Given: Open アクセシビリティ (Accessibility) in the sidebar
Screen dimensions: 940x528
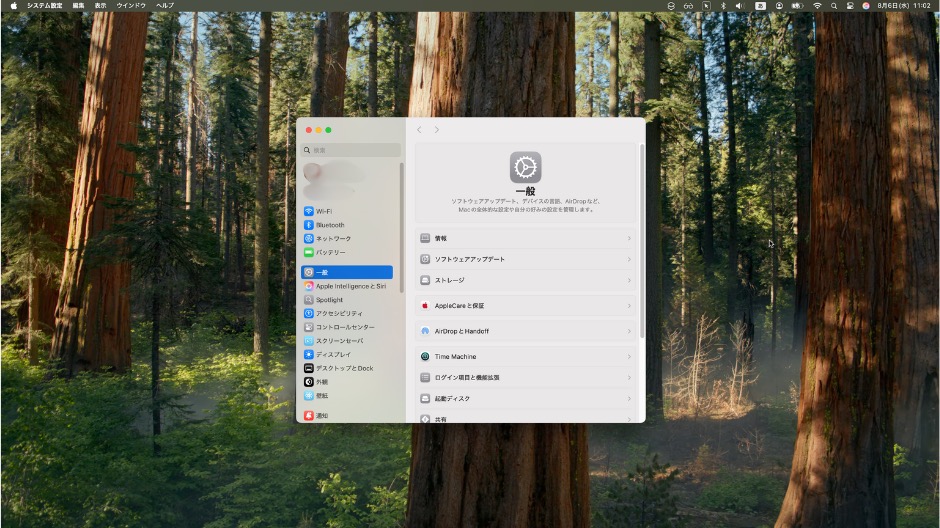Looking at the screenshot, I should click(347, 313).
